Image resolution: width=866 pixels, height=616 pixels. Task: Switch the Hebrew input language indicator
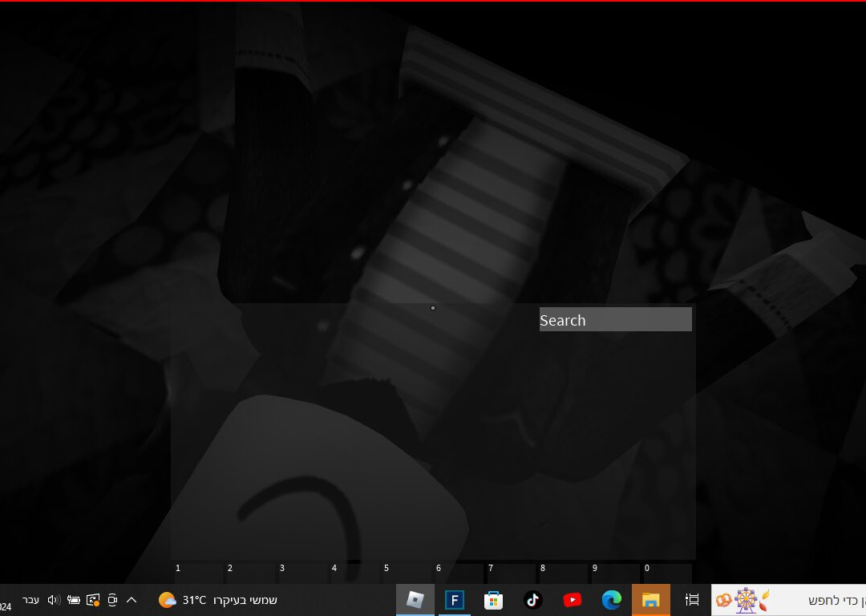(x=30, y=600)
